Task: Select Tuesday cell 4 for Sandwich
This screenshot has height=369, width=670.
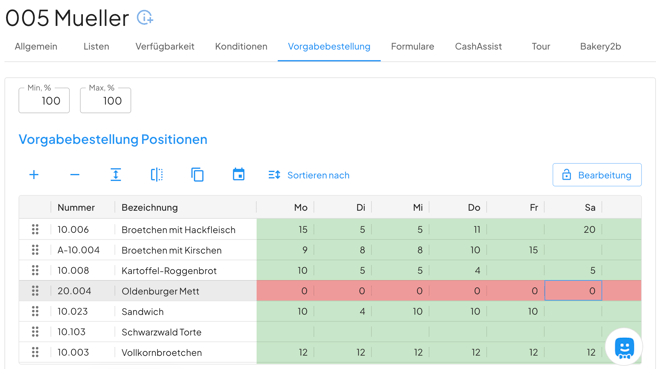Action: [x=343, y=311]
